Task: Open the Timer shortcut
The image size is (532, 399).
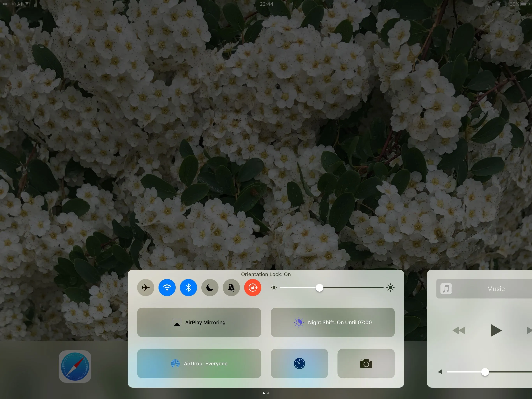Action: click(x=299, y=363)
